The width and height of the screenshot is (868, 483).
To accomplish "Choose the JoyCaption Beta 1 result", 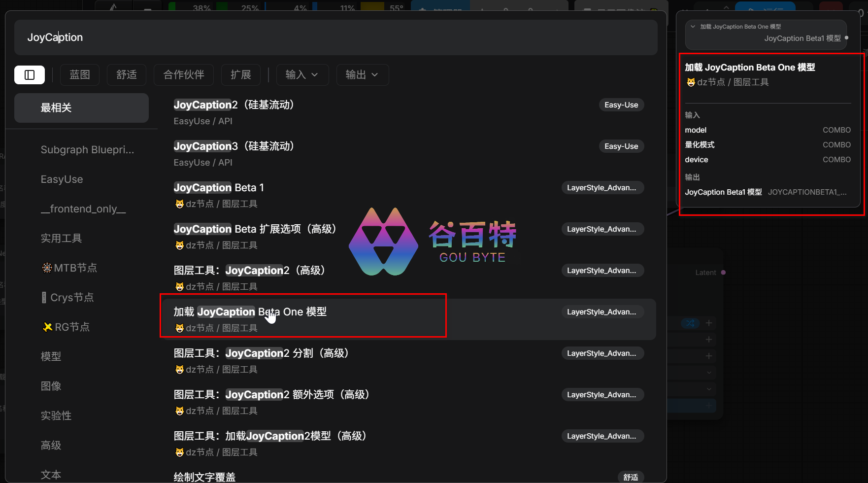I will pos(409,195).
